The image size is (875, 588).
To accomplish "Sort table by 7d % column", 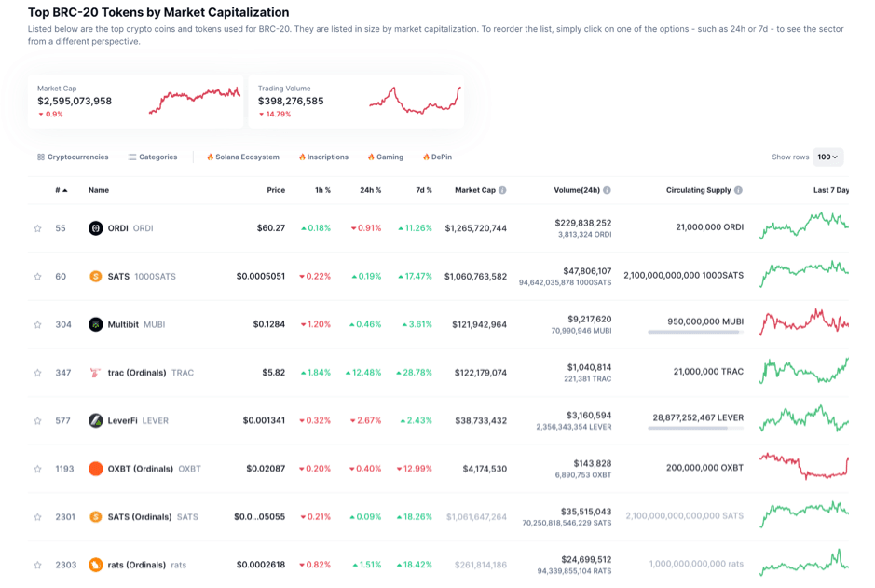I will point(423,190).
